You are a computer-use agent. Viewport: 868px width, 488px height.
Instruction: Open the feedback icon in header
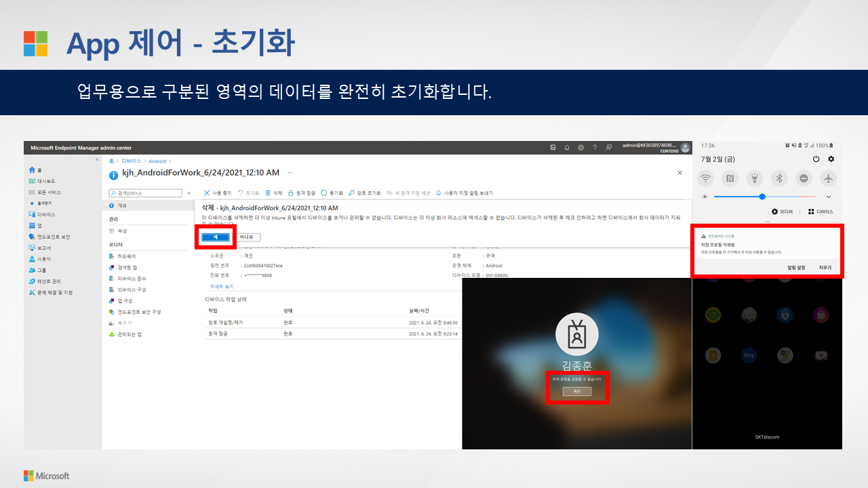[608, 147]
